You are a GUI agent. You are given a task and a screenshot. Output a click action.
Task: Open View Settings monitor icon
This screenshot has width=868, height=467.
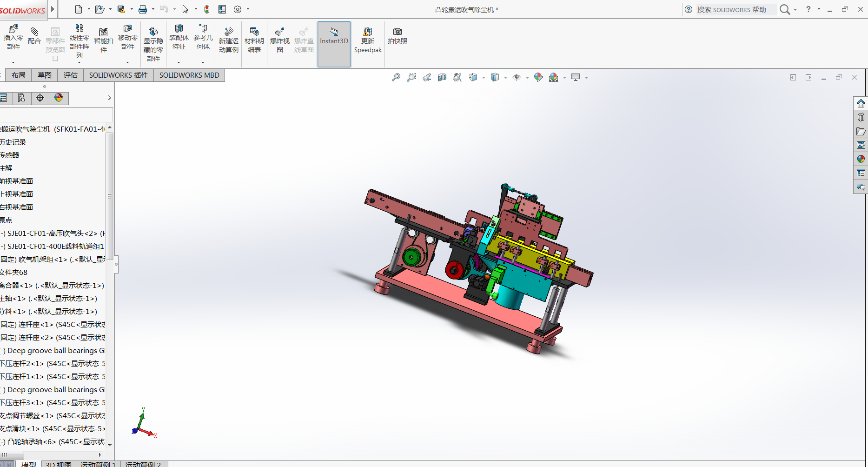point(576,78)
